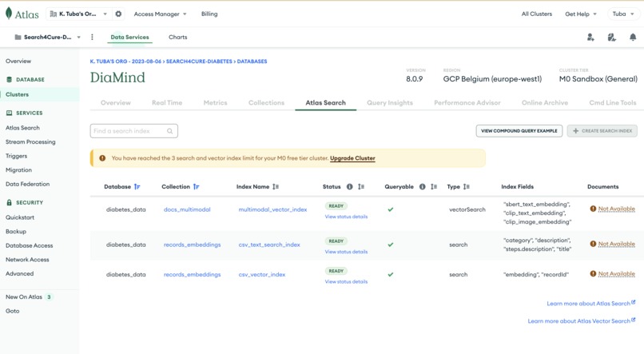Open csv_text_search_index index link
This screenshot has width=644, height=354.
[x=269, y=245]
